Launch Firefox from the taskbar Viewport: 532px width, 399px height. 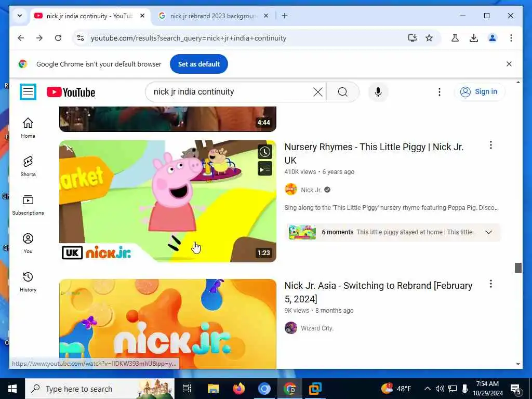tap(239, 389)
